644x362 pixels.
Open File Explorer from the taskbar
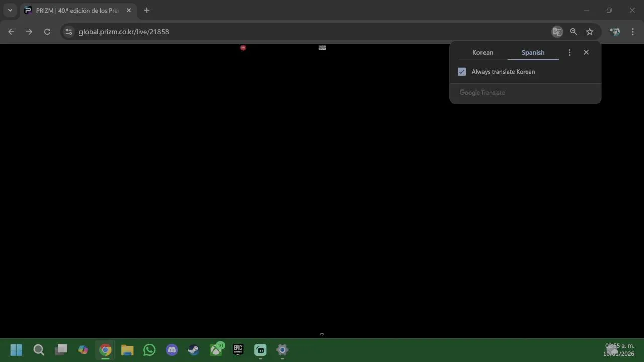coord(127,350)
